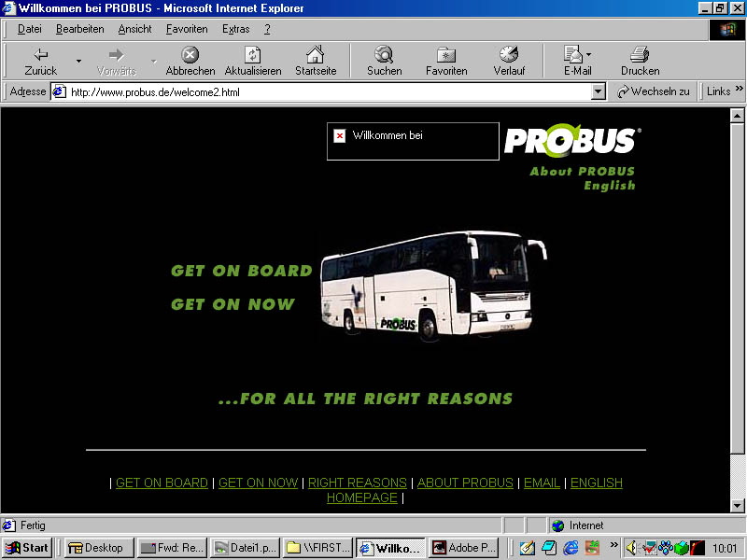Switch to the \\FIRST... folder taskbar window
This screenshot has width=747, height=560.
[317, 548]
